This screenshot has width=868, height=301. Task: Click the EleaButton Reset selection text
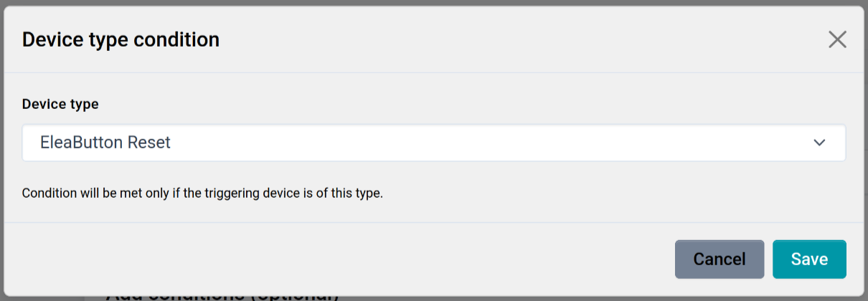105,143
